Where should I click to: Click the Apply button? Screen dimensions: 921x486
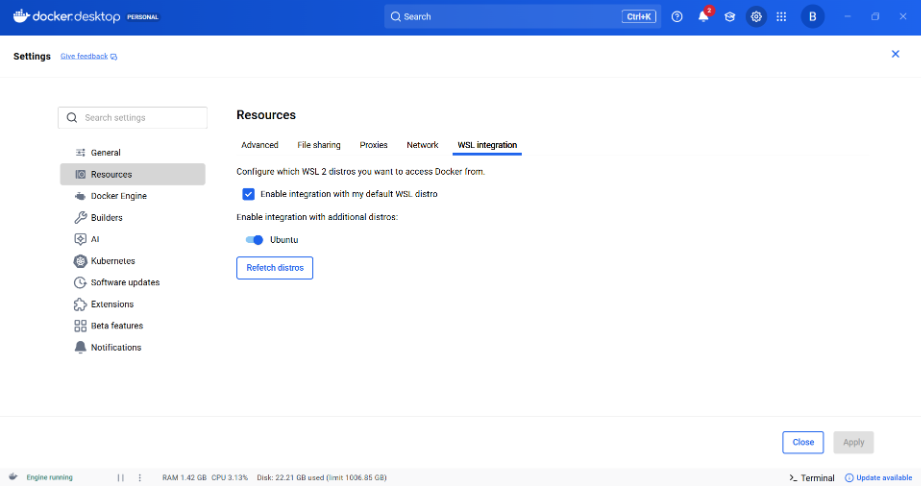point(853,443)
